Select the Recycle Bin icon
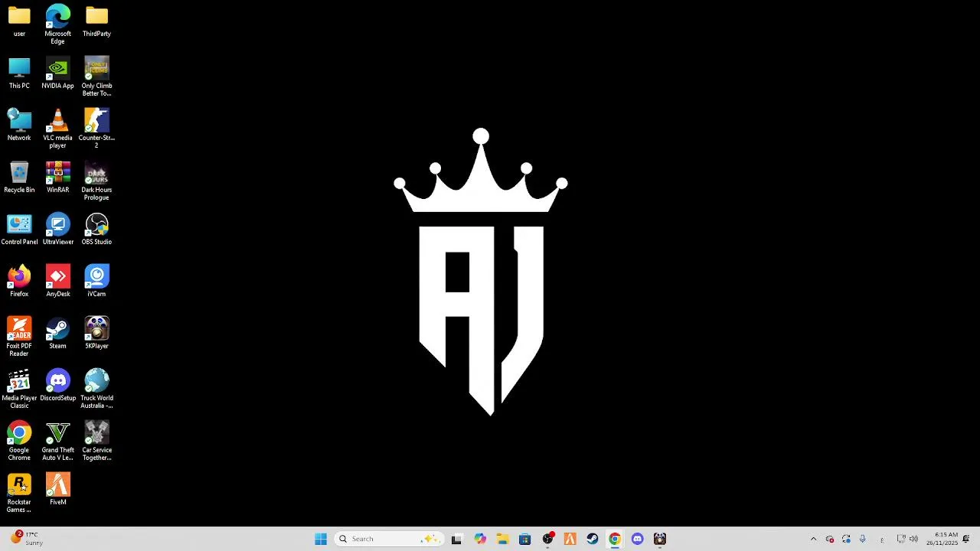 coord(19,177)
